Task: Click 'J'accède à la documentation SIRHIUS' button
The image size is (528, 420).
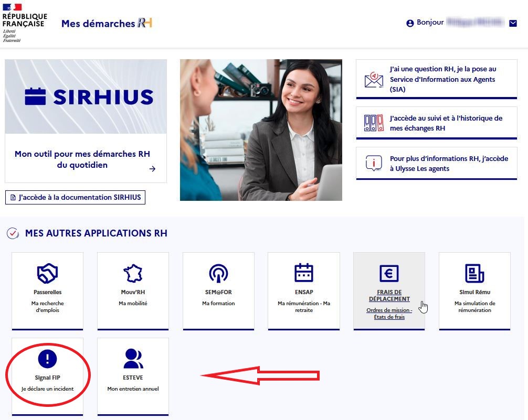Action: tap(75, 197)
